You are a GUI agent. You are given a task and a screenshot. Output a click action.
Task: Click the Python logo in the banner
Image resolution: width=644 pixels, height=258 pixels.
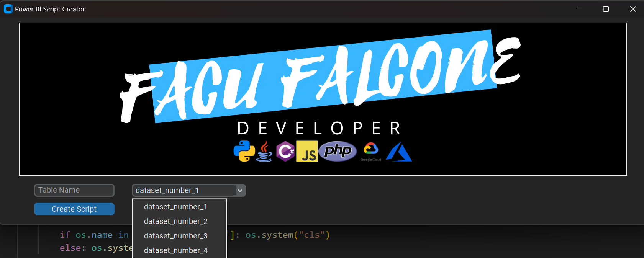[x=244, y=151]
